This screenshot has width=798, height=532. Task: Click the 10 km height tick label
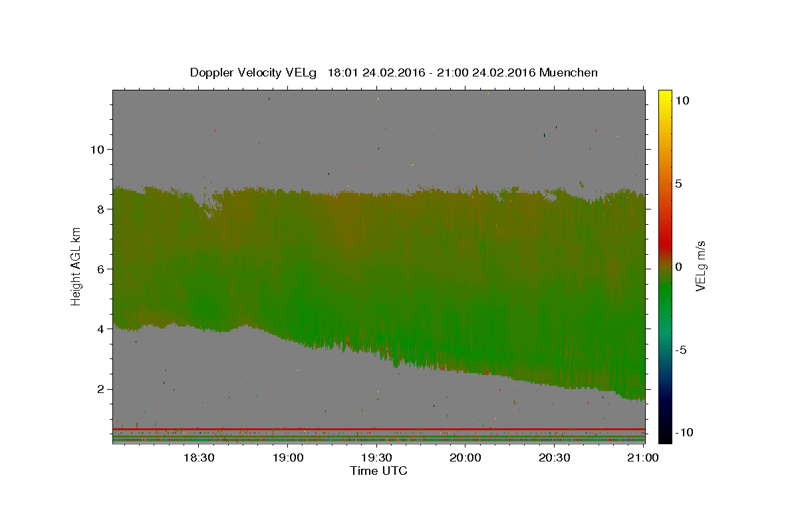pyautogui.click(x=96, y=149)
